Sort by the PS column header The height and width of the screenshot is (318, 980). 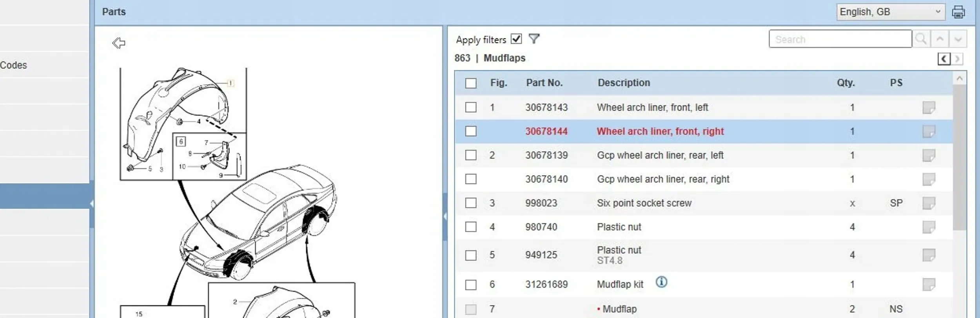pos(896,83)
